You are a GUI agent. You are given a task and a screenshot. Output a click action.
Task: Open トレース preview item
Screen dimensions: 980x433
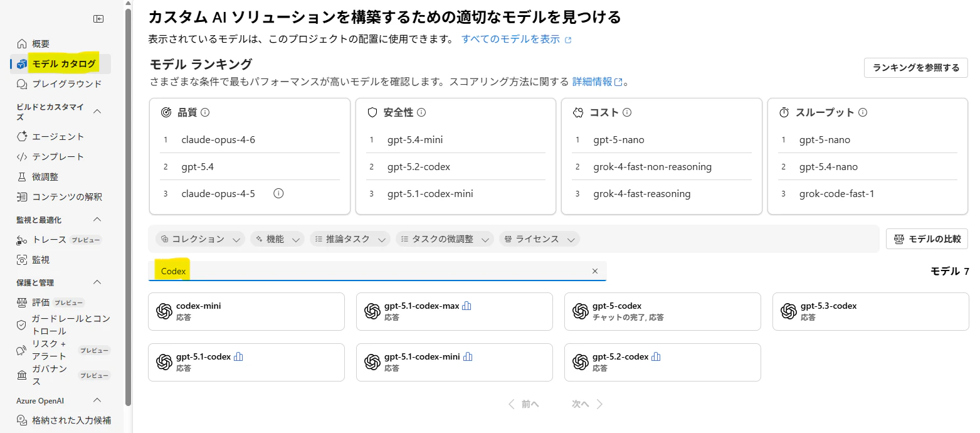(60, 240)
